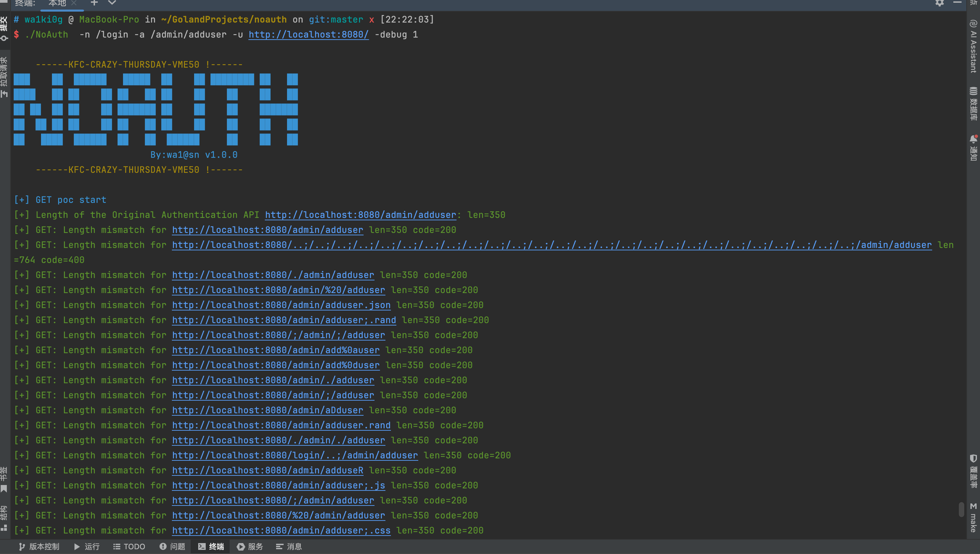Open the 结构 (Structure) tool window

pyautogui.click(x=4, y=517)
